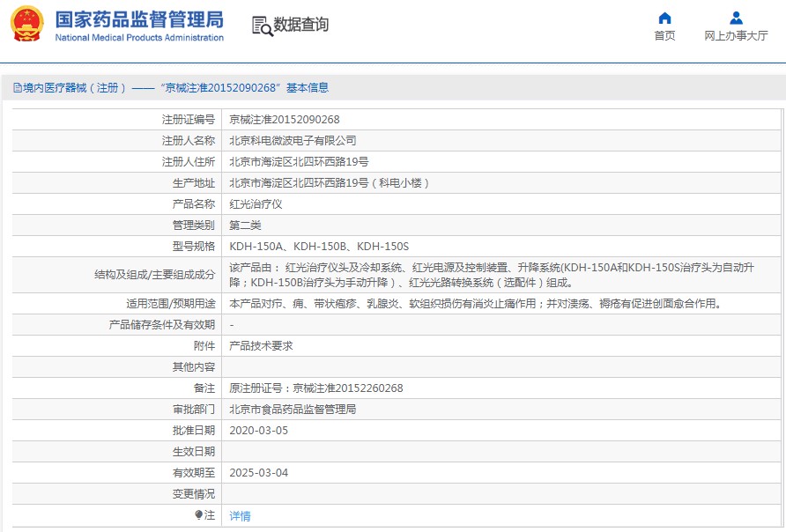Click the 生效日期 row label

point(194,452)
